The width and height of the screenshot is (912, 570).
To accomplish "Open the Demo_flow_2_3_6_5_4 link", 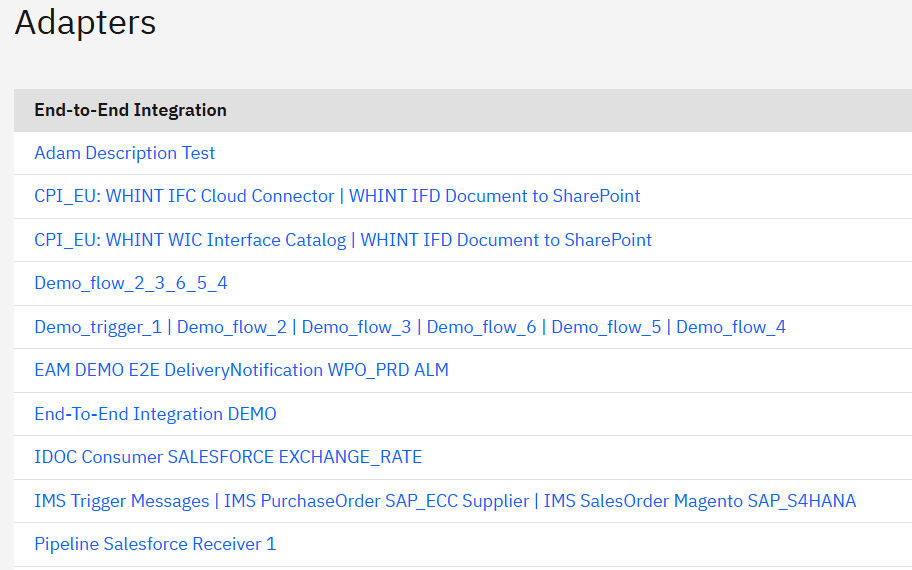I will click(x=130, y=283).
